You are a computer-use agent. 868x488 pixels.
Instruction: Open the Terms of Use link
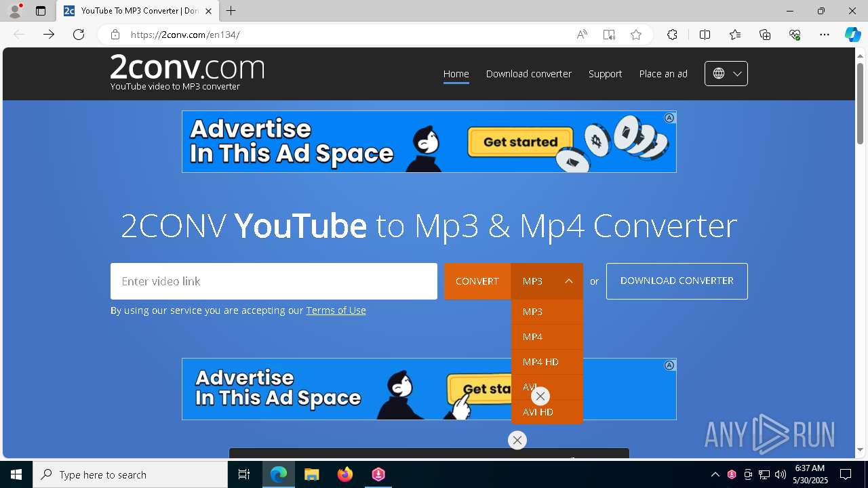click(x=336, y=310)
